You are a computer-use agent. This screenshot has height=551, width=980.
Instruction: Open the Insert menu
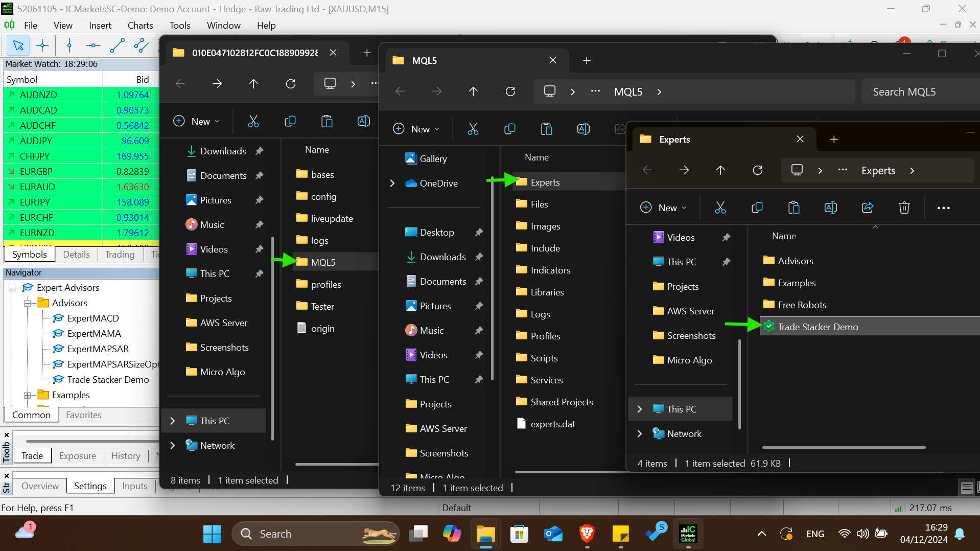coord(100,25)
